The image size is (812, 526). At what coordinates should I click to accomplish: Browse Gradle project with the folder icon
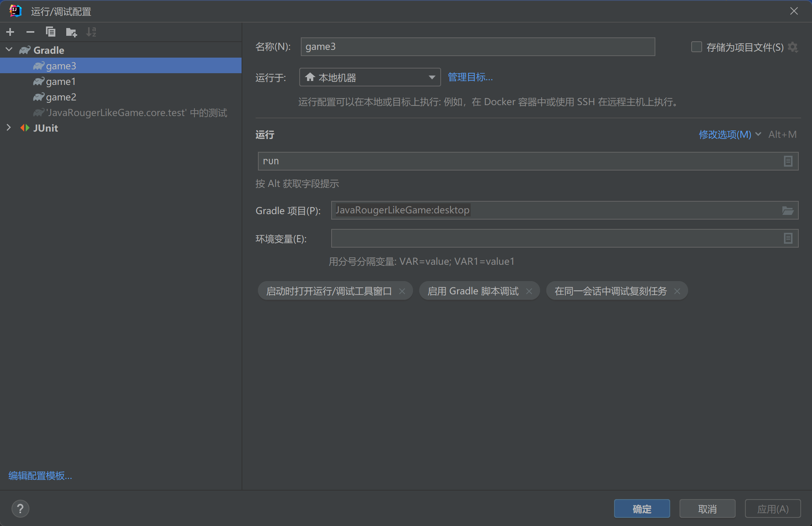(788, 211)
